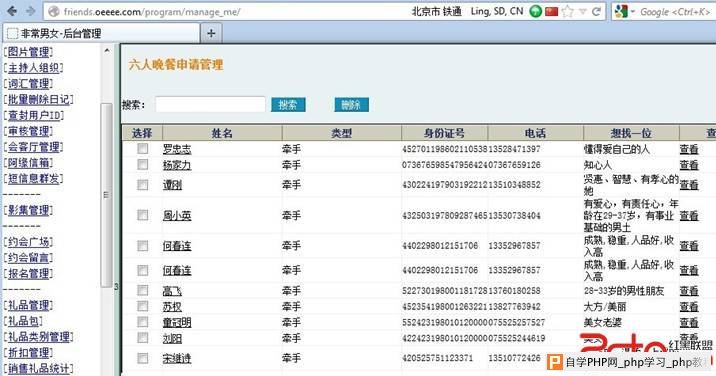This screenshot has width=716, height=376.
Task: Click the 身份证号 column header
Action: click(x=444, y=133)
